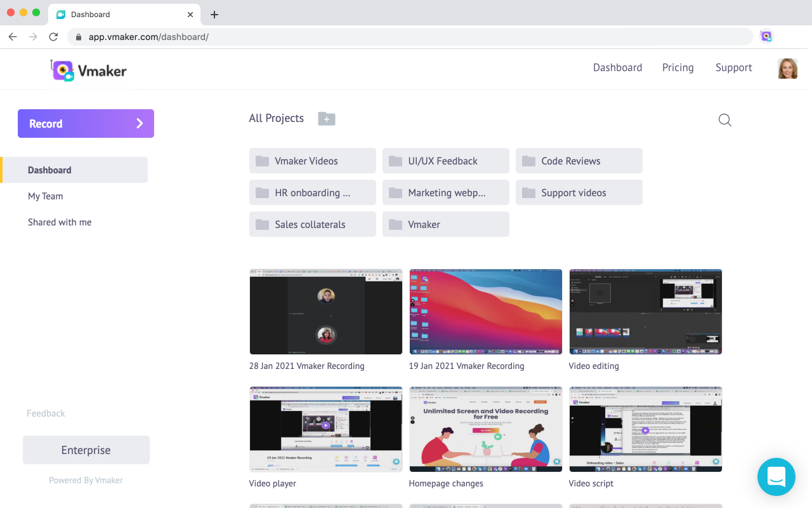
Task: Start a recording with the Record button
Action: coord(86,124)
